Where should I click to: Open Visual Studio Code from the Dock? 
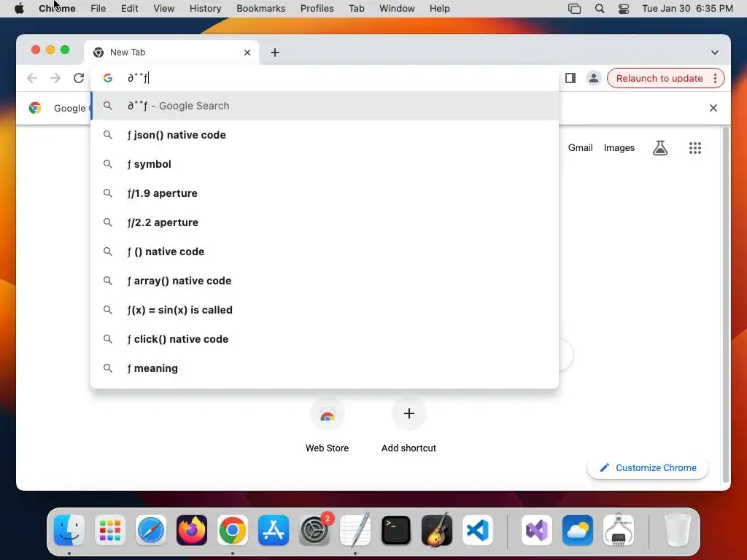pyautogui.click(x=478, y=530)
